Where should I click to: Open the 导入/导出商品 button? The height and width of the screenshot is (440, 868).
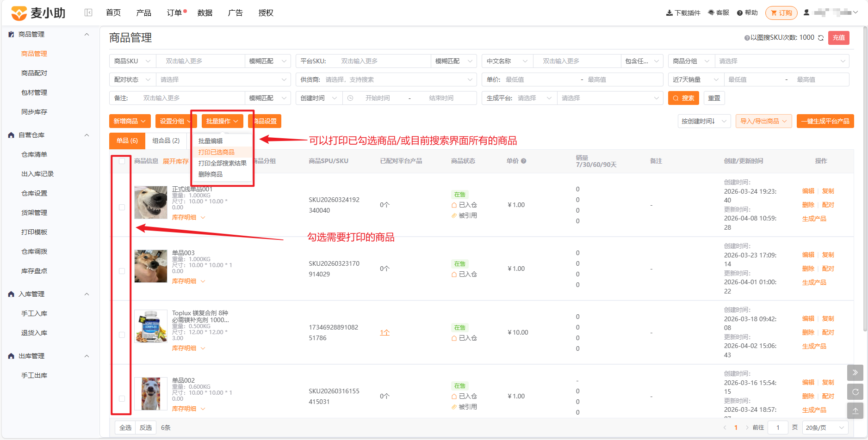(763, 121)
